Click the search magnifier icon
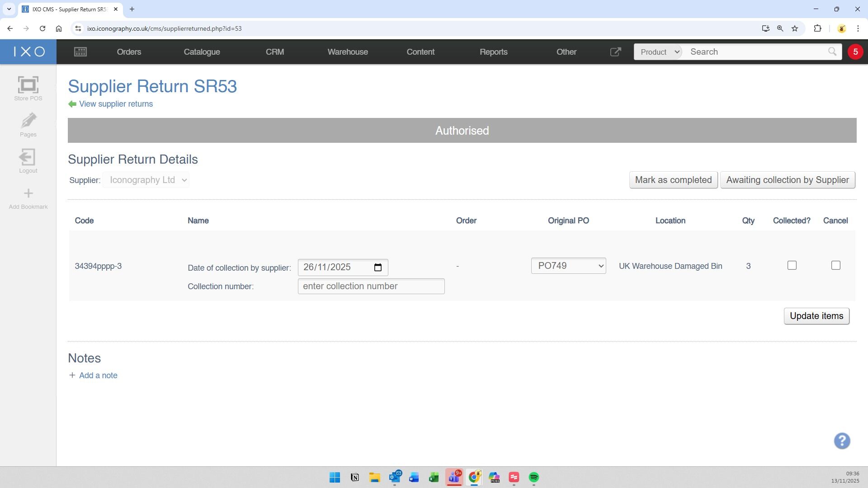This screenshot has height=488, width=868. tap(832, 52)
